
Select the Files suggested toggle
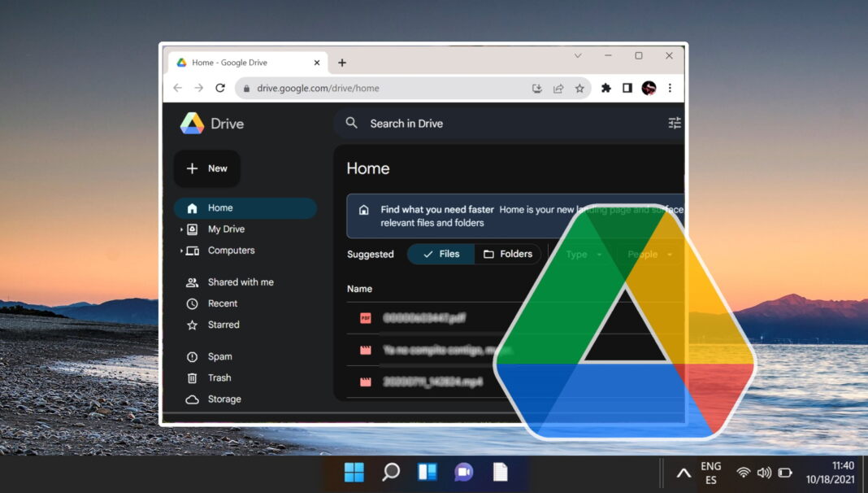coord(441,255)
